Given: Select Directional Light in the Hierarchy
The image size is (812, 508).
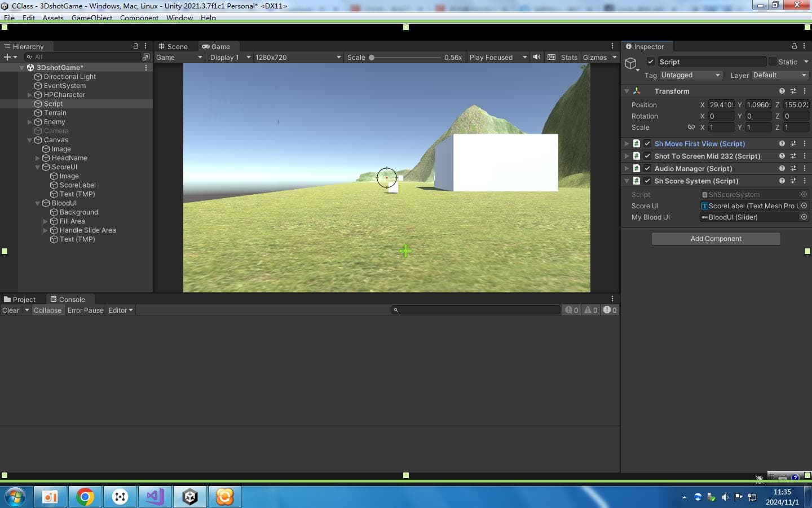Looking at the screenshot, I should click(x=70, y=77).
